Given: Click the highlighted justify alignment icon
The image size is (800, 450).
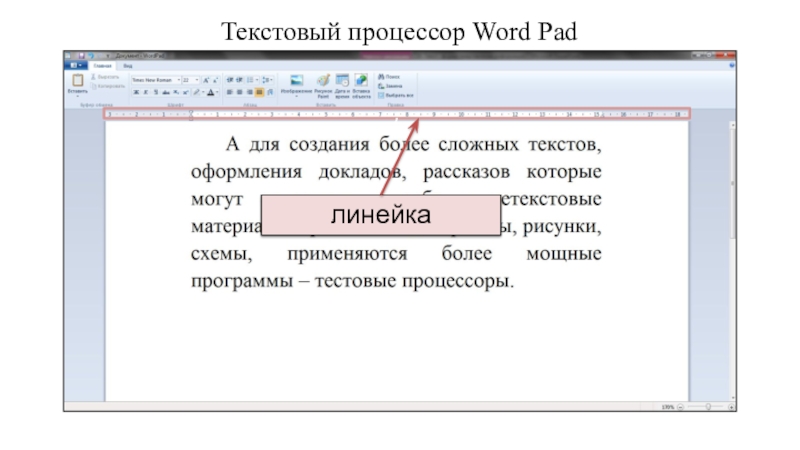Looking at the screenshot, I should pyautogui.click(x=259, y=92).
